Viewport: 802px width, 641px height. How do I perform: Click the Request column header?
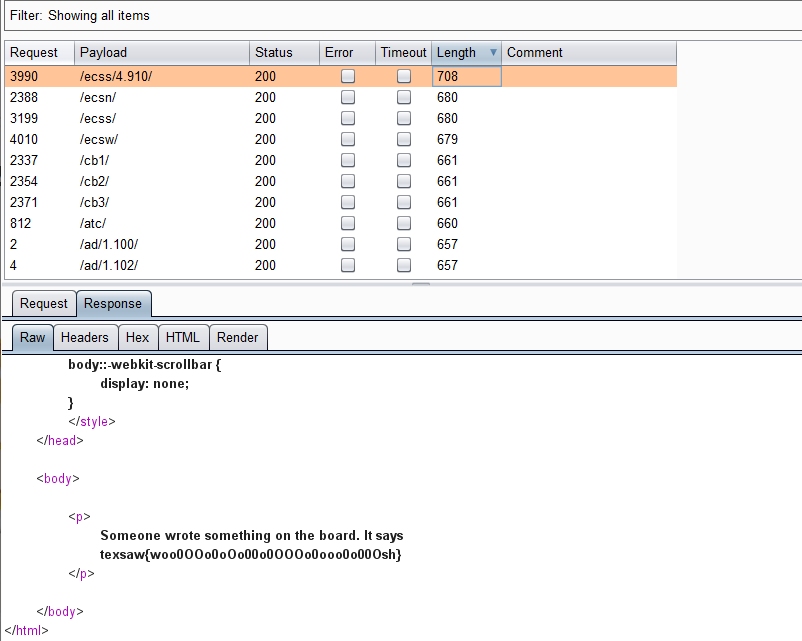click(38, 53)
